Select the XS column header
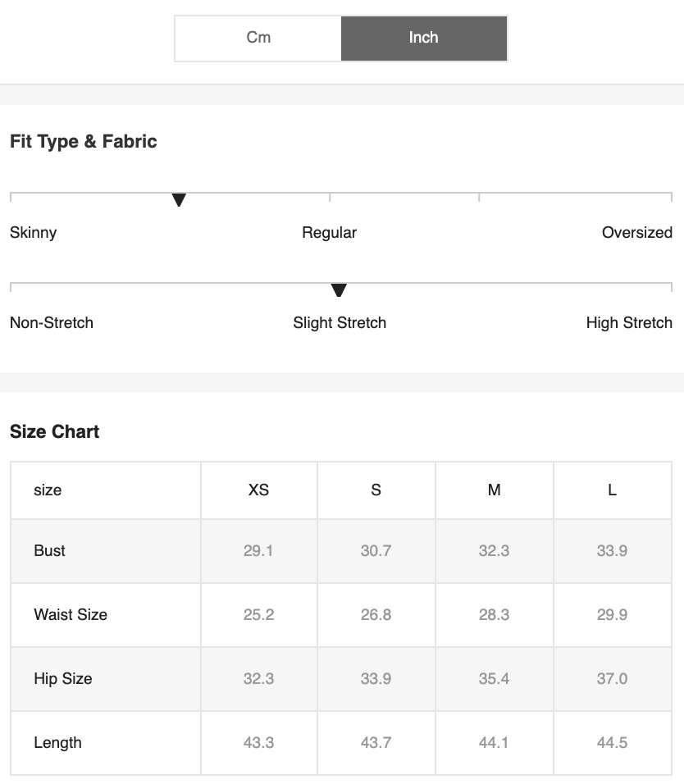 point(258,490)
